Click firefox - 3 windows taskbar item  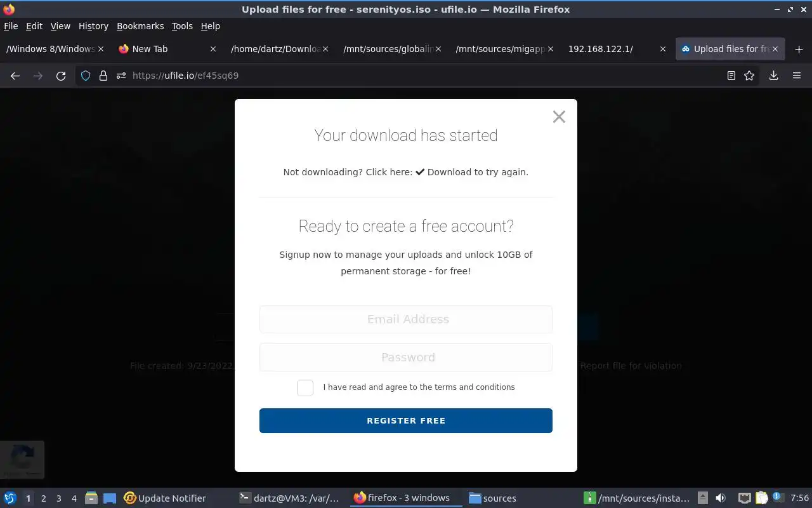click(x=406, y=498)
